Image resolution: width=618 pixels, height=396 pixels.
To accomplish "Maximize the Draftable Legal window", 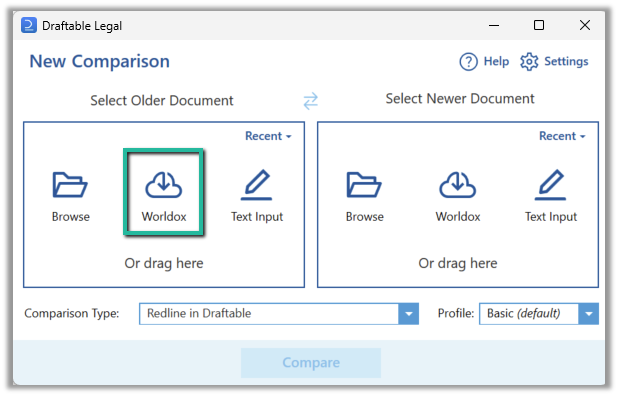I will [x=539, y=25].
